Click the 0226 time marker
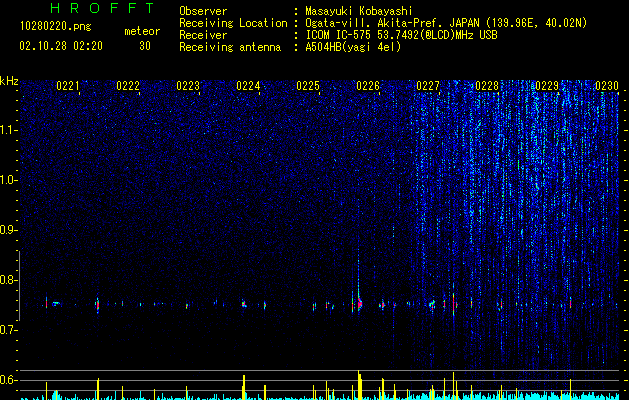 (368, 86)
